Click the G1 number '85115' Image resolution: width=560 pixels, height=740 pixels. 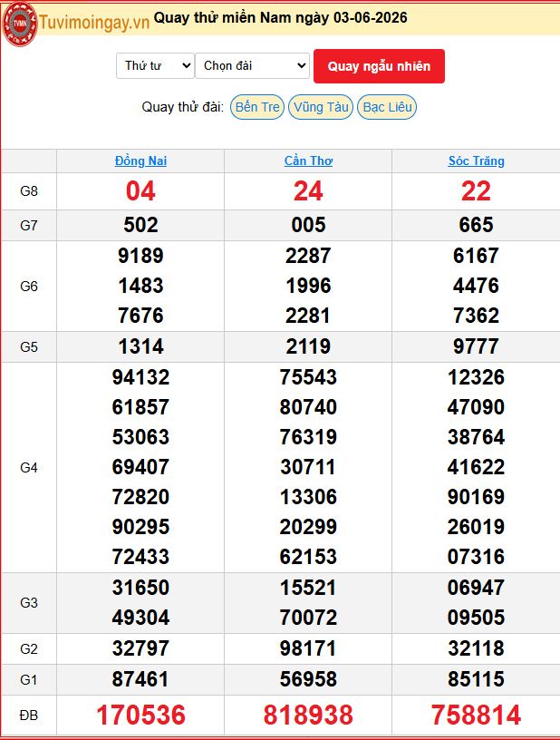(x=476, y=680)
